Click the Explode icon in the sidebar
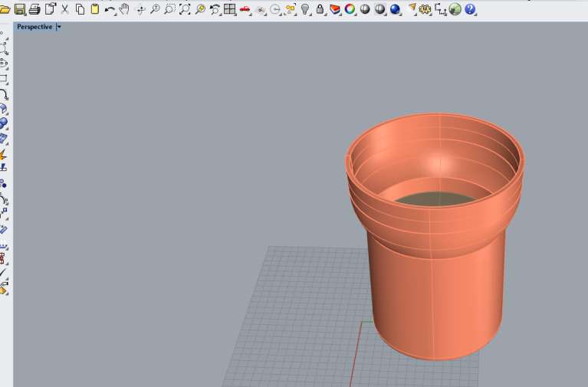588x387 pixels. (x=3, y=154)
